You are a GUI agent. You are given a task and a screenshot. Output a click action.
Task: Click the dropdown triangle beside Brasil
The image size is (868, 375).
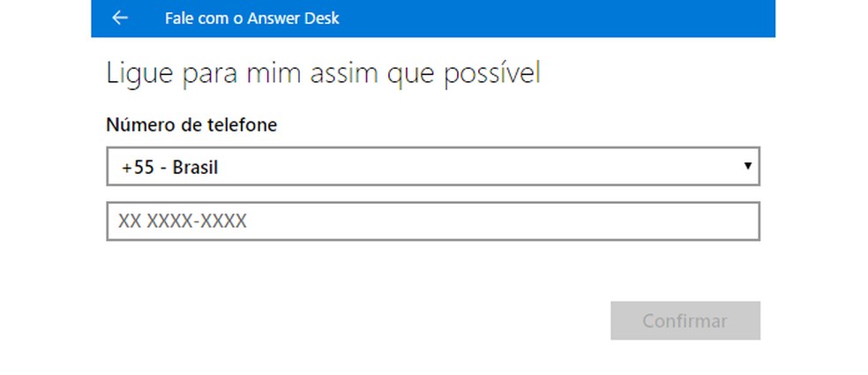point(747,166)
